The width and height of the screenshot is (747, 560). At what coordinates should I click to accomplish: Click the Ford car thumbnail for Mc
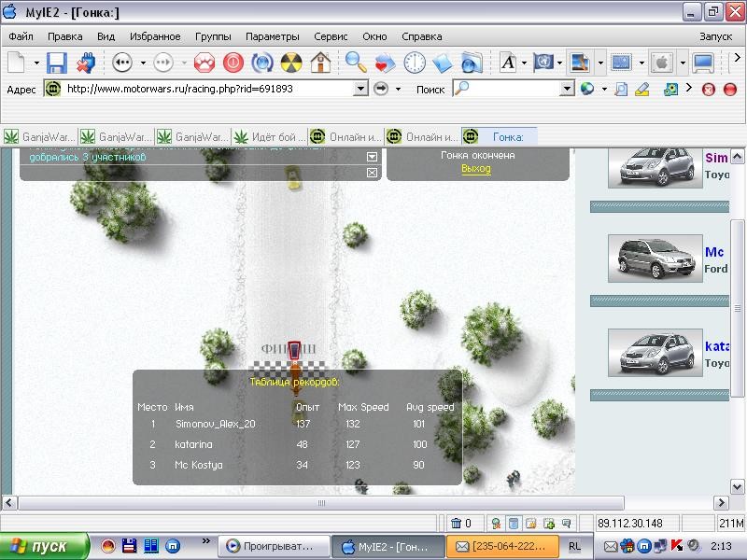(655, 259)
